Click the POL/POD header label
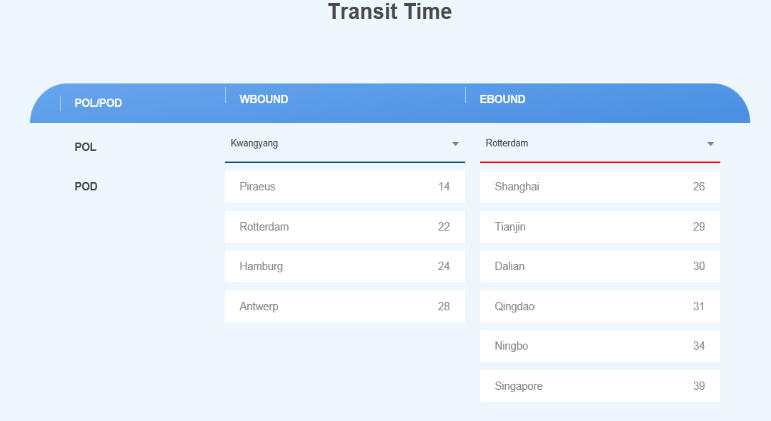Image resolution: width=771 pixels, height=421 pixels. [98, 102]
